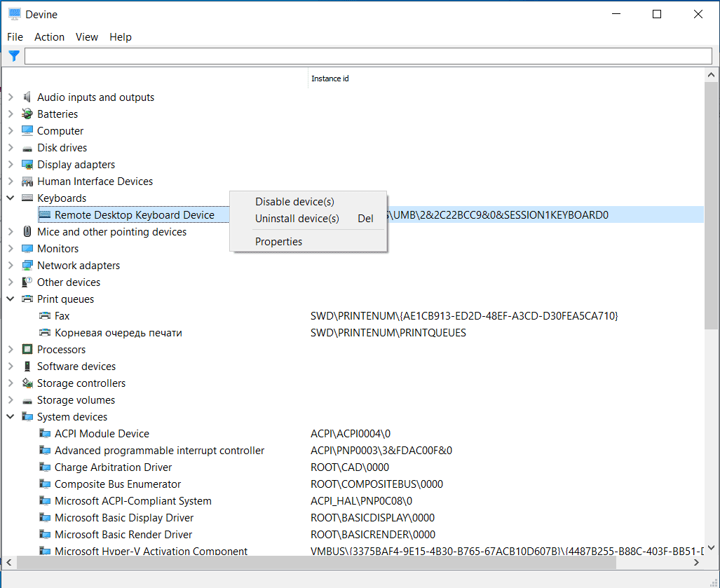The width and height of the screenshot is (720, 588).
Task: Choose Uninstall device(s) from context menu
Action: click(308, 219)
